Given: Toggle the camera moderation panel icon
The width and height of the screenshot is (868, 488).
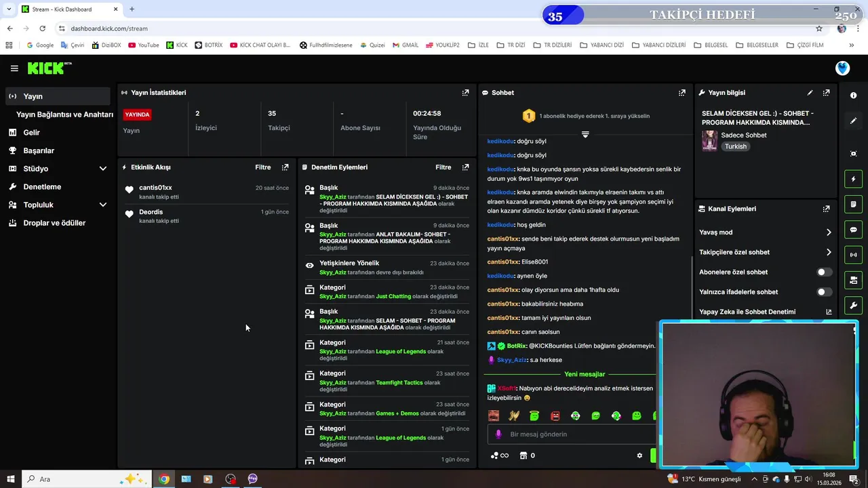Looking at the screenshot, I should 853,280.
